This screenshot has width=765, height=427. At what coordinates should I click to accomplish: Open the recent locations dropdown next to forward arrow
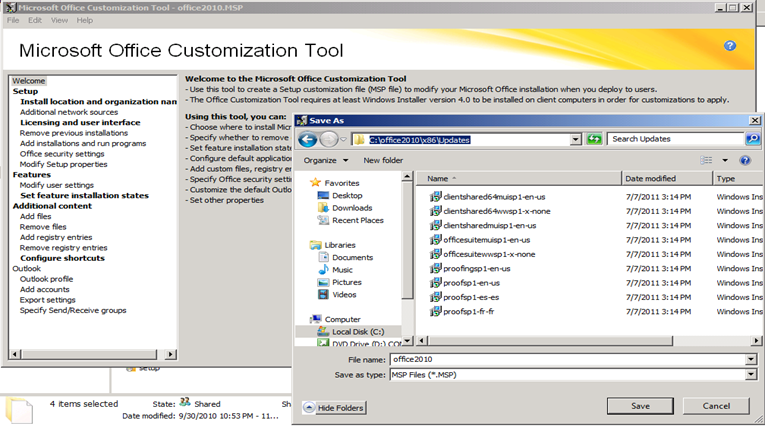click(x=343, y=140)
